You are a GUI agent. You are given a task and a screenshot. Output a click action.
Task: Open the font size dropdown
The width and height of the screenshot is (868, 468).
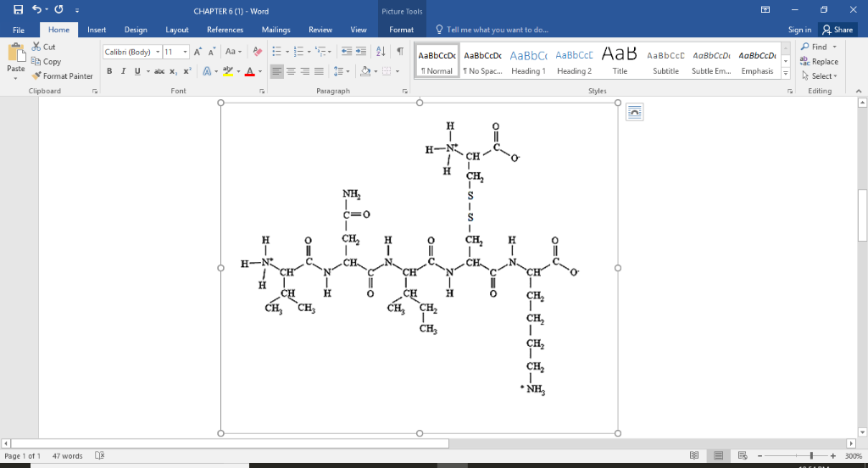tap(186, 52)
